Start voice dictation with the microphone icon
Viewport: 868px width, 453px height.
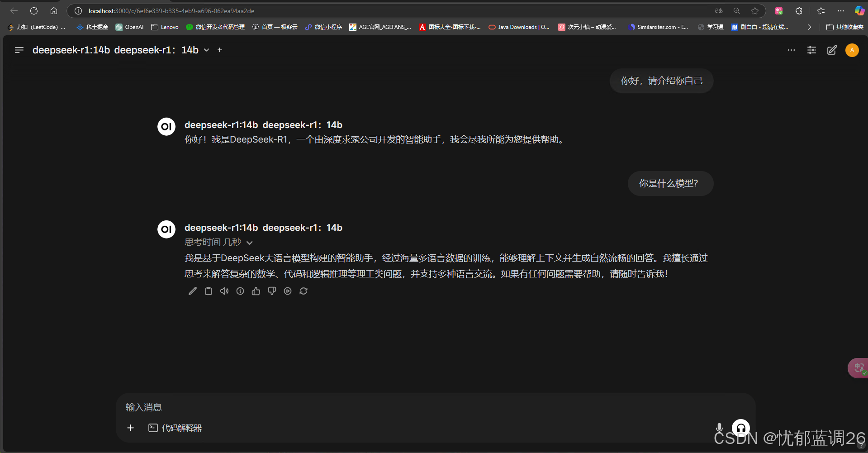[x=719, y=428]
